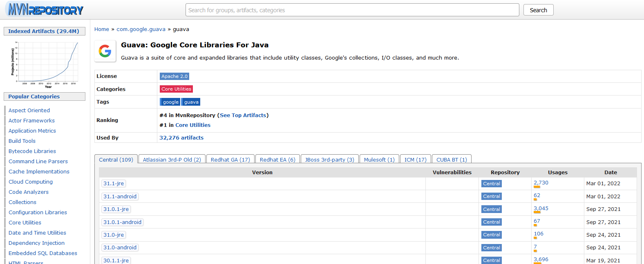Open the red Core Utilities category badge

pos(176,89)
